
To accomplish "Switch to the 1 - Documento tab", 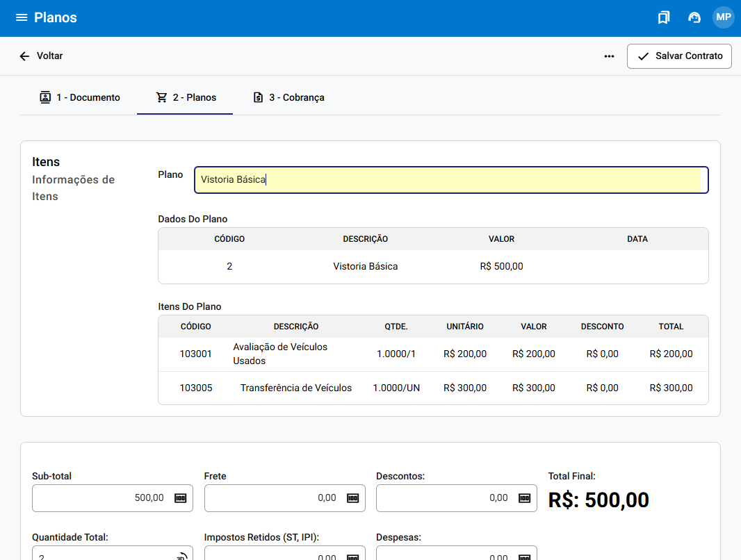I will pos(80,97).
